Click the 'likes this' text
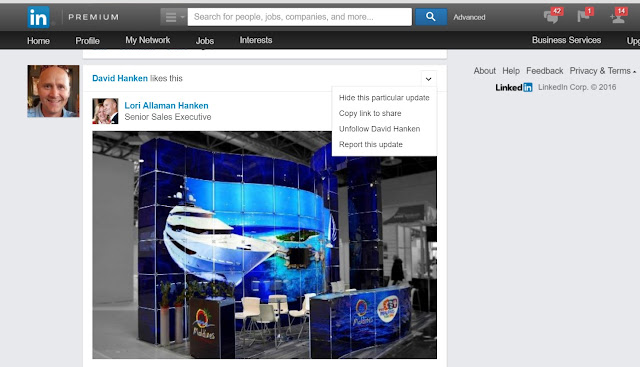This screenshot has width=640, height=367. point(166,78)
